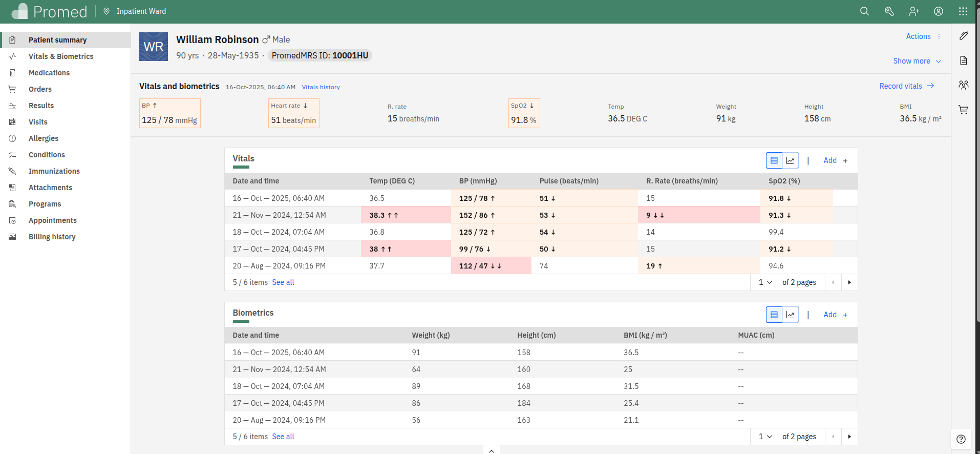Switch Biometrics to chart view
The height and width of the screenshot is (454, 980).
point(790,315)
